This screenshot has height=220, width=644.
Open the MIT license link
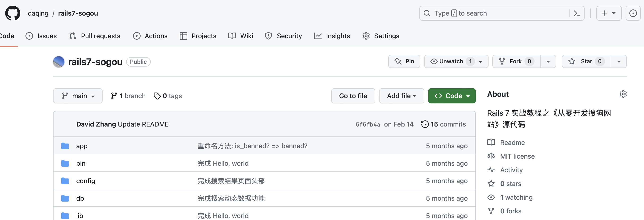click(x=517, y=157)
